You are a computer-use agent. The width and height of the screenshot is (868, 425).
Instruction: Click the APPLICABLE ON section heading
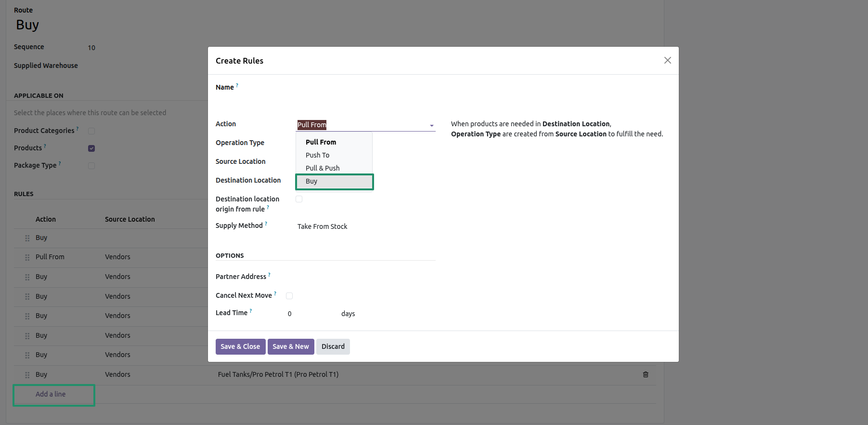point(39,96)
